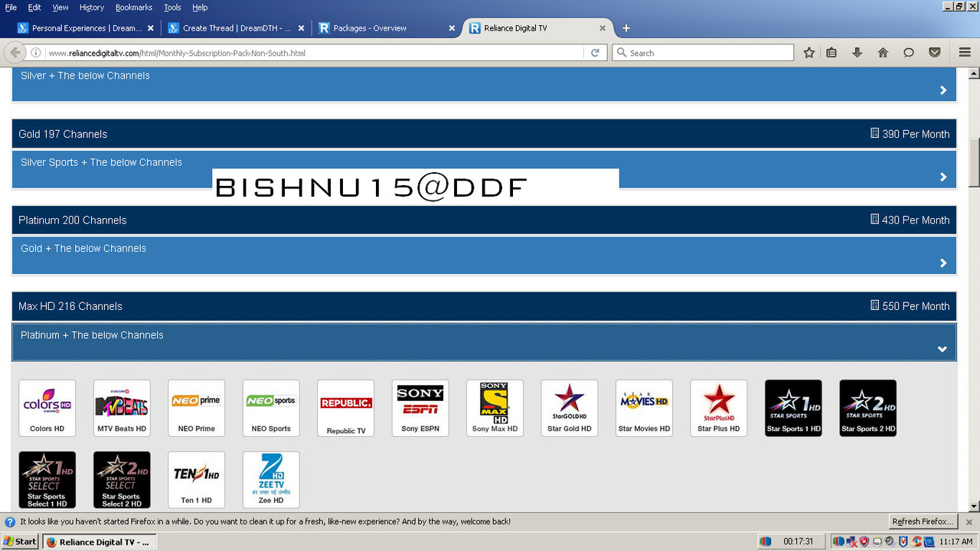Switch to the Create Thread DreamDTH tab
The width and height of the screenshot is (980, 551).
click(237, 28)
